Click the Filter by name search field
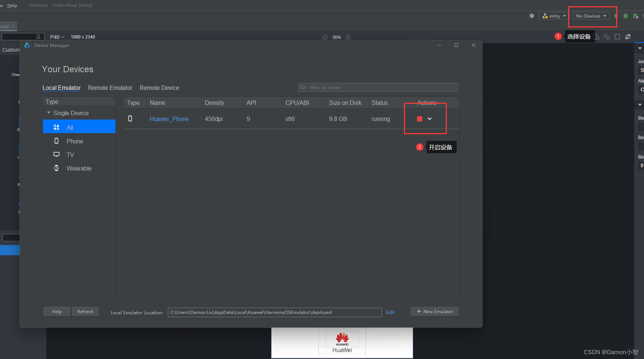 [x=381, y=87]
